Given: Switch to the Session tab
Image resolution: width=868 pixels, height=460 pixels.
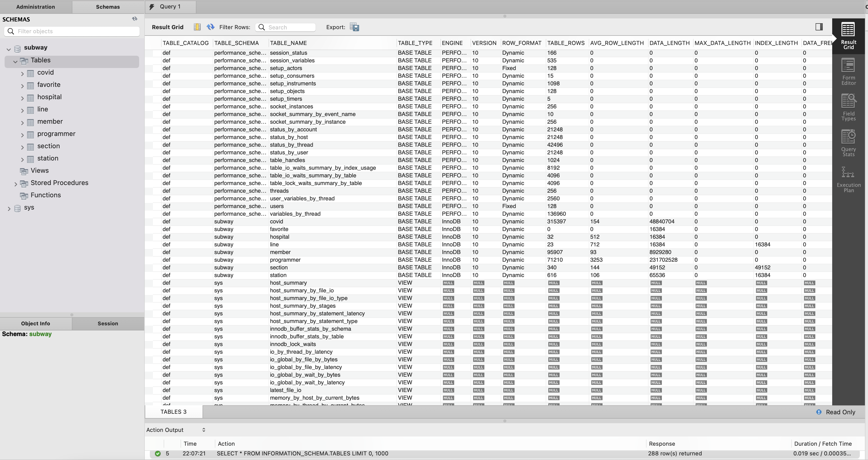Looking at the screenshot, I should pyautogui.click(x=108, y=323).
